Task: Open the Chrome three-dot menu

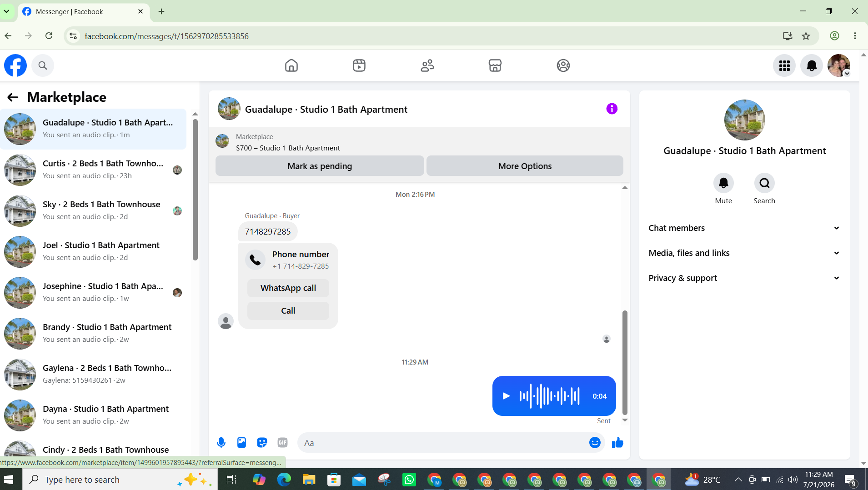Action: (855, 36)
